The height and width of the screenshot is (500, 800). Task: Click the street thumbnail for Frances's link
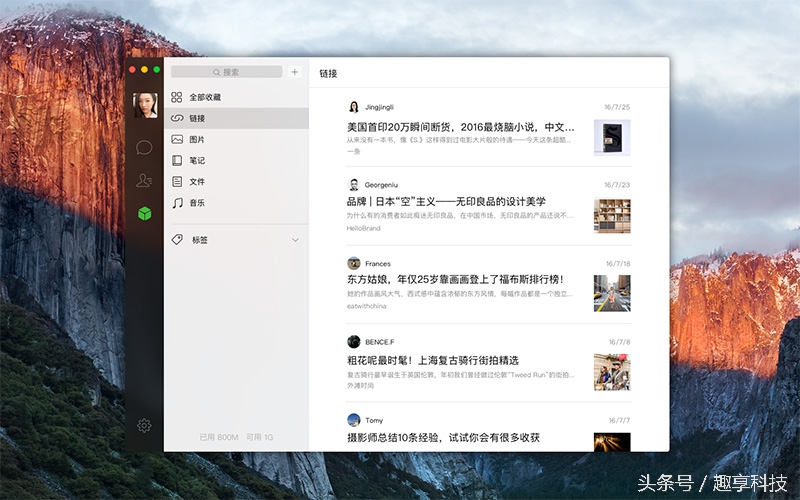click(612, 293)
